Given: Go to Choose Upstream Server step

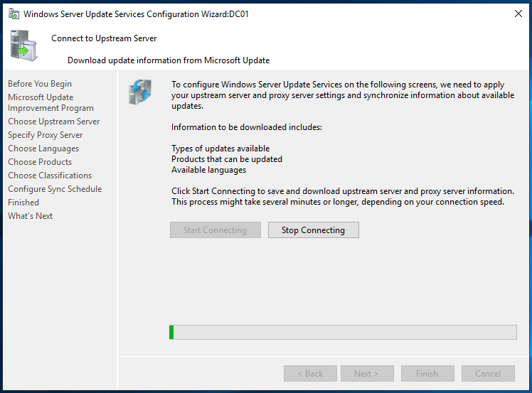Looking at the screenshot, I should pos(54,122).
